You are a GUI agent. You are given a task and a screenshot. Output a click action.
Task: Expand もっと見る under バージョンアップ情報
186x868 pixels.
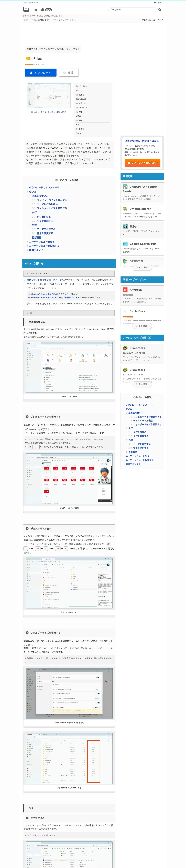click(x=142, y=384)
